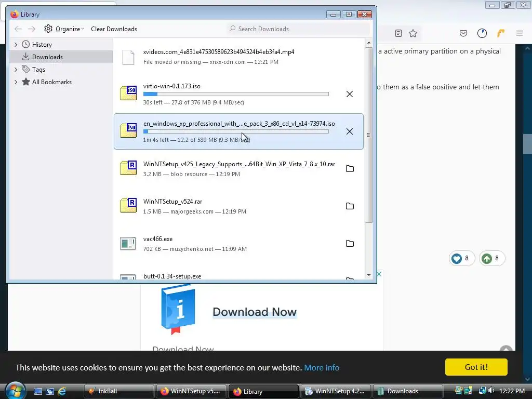Open containing folder for WinNTSetup_v524.rar
This screenshot has width=532, height=399.
pyautogui.click(x=350, y=206)
